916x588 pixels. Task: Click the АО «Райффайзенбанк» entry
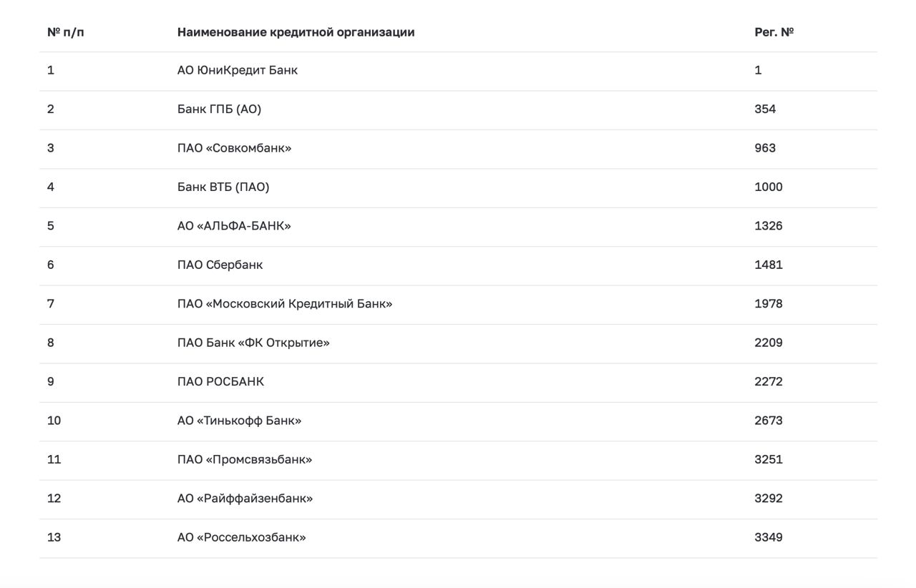(x=245, y=499)
